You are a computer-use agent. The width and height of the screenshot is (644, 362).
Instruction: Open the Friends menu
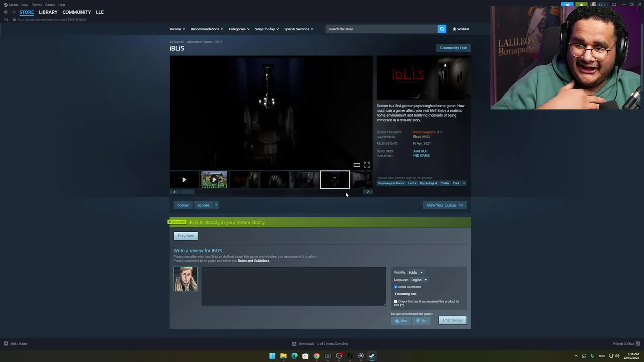pos(37,5)
